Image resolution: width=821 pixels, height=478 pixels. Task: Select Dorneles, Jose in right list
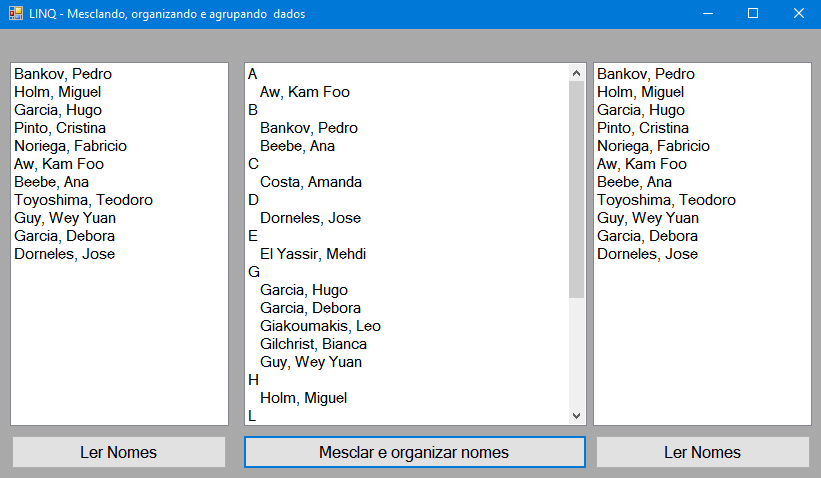tap(647, 254)
